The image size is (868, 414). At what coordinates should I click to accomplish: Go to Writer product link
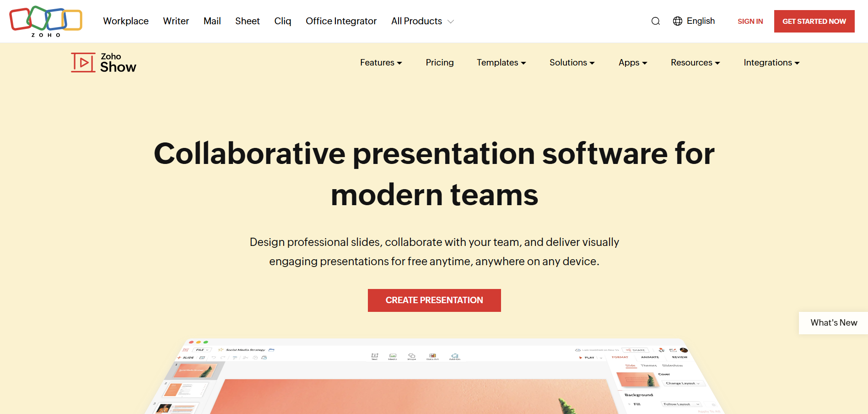(176, 21)
